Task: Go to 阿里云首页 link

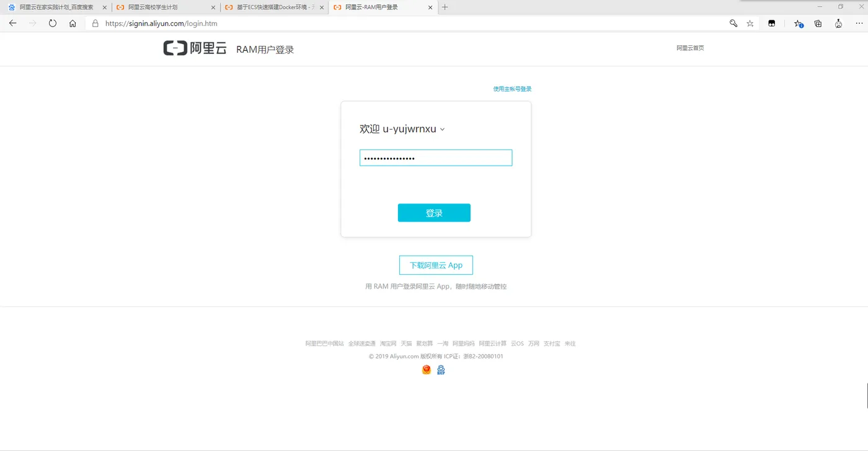Action: 690,48
